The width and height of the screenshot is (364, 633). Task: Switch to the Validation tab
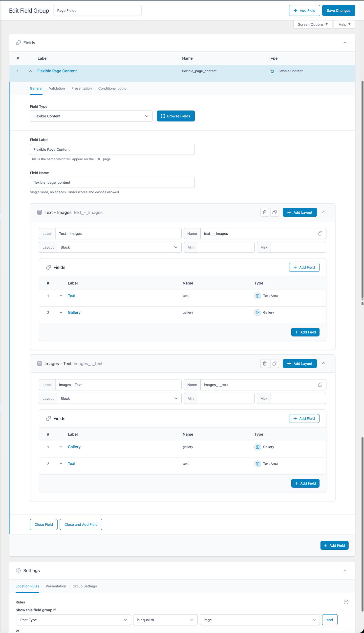57,88
